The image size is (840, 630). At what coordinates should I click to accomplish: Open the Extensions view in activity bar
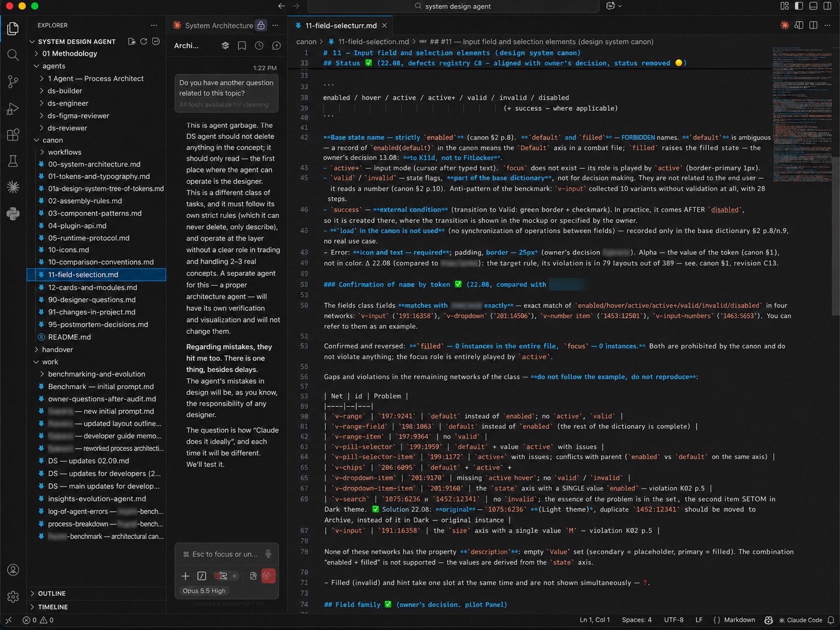tap(13, 135)
